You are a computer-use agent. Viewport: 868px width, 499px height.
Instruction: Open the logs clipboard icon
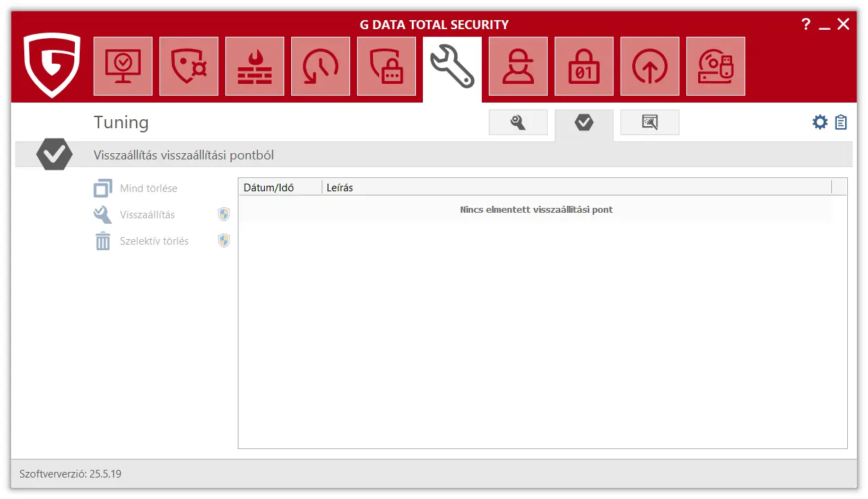(x=841, y=123)
